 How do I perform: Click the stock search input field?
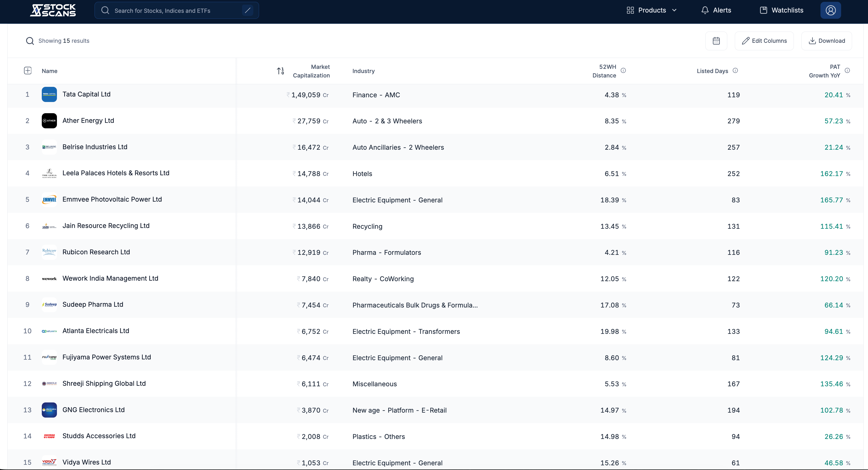pyautogui.click(x=175, y=10)
